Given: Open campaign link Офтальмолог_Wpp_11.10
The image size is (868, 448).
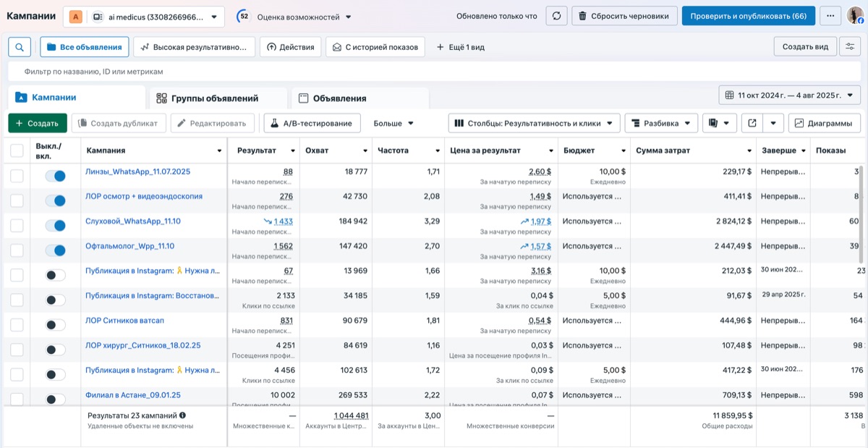Looking at the screenshot, I should click(129, 246).
